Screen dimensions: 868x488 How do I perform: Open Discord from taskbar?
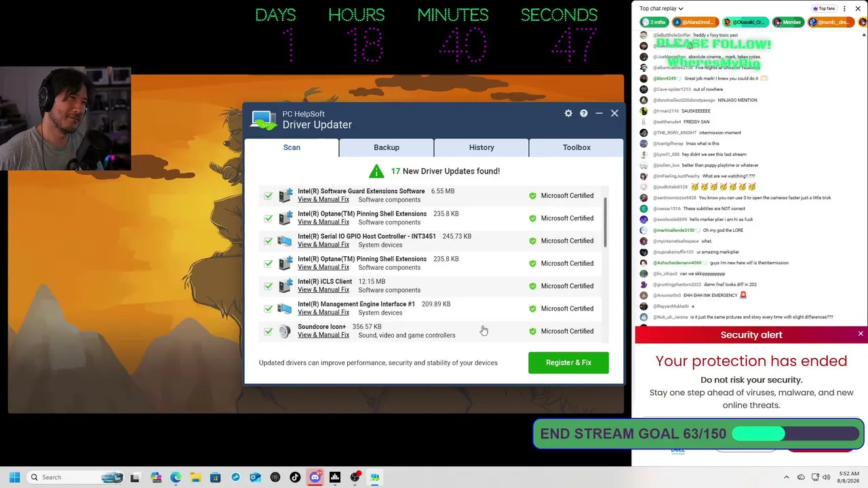coord(315,477)
